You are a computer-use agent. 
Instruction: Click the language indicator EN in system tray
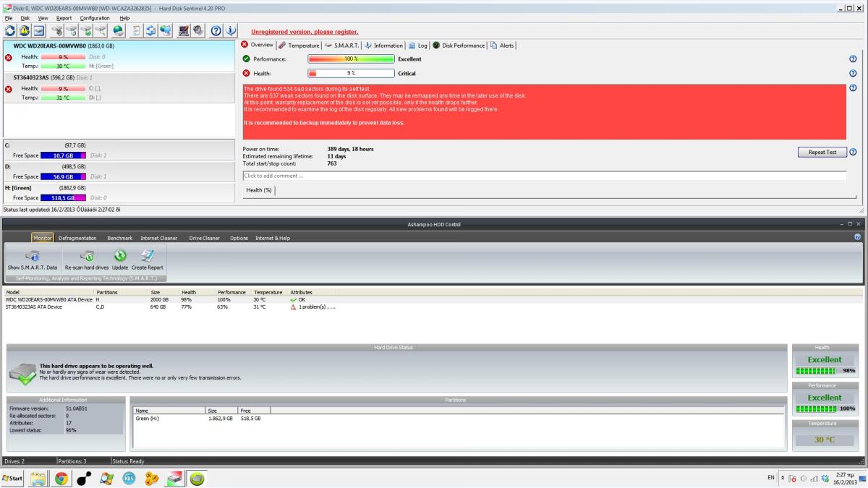(771, 479)
